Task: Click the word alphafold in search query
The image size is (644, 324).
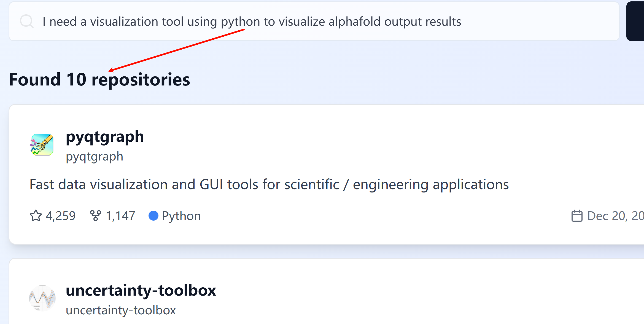Action: pos(354,22)
